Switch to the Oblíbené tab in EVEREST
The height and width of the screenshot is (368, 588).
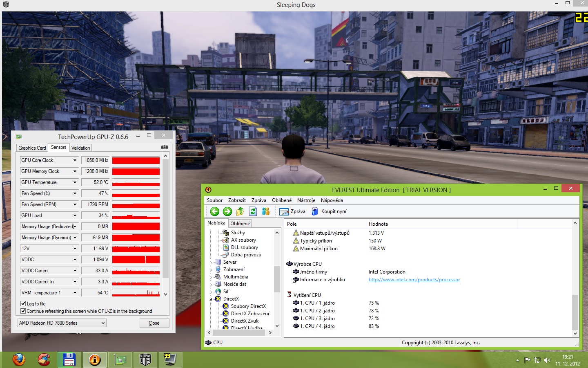pyautogui.click(x=240, y=224)
